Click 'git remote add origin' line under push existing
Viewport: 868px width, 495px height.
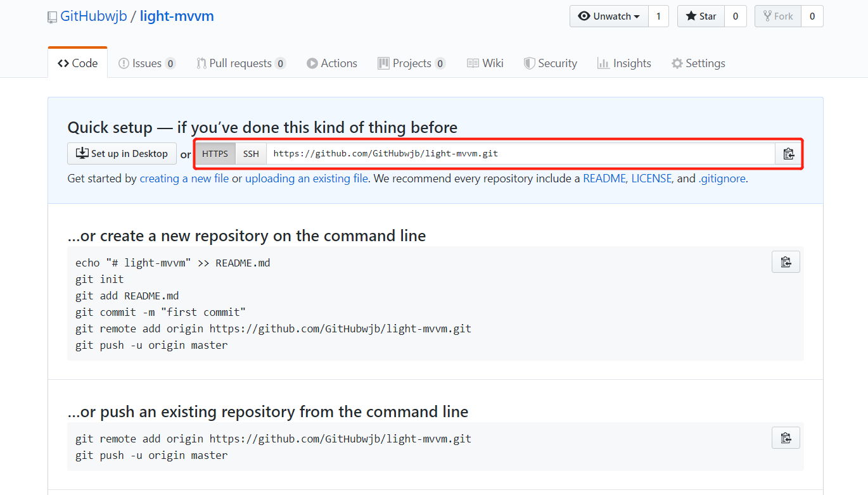click(x=273, y=439)
